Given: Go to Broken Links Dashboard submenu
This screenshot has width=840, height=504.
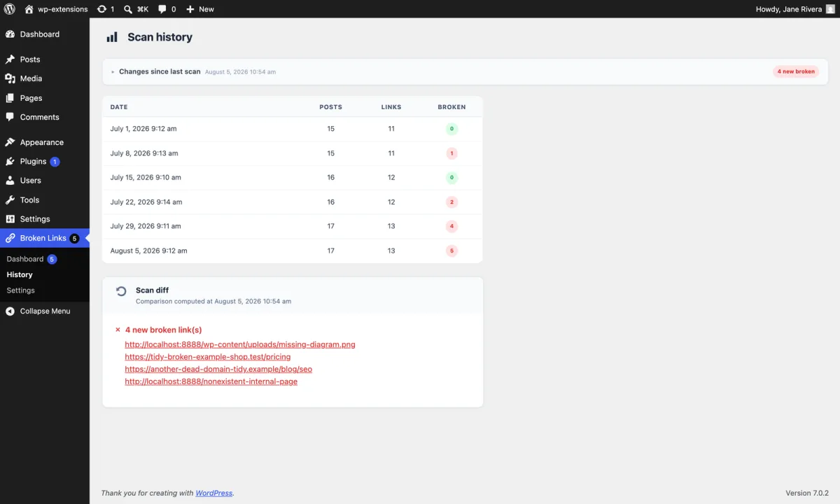Looking at the screenshot, I should click(x=25, y=259).
